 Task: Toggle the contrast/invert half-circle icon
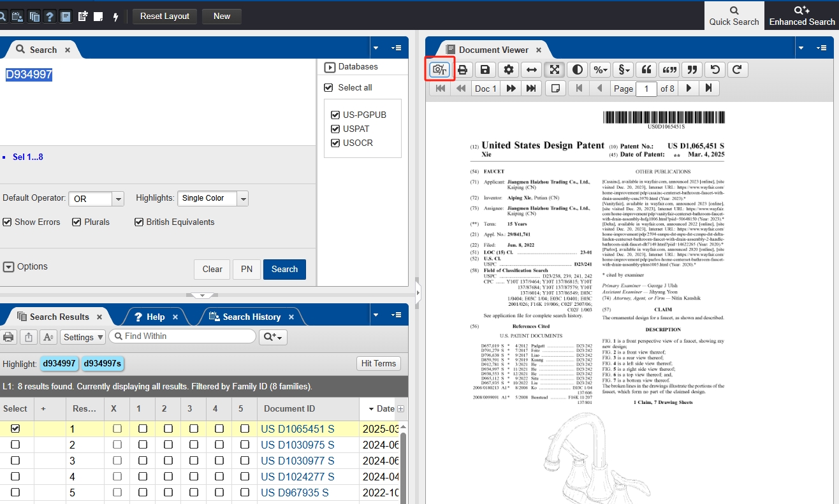tap(578, 70)
